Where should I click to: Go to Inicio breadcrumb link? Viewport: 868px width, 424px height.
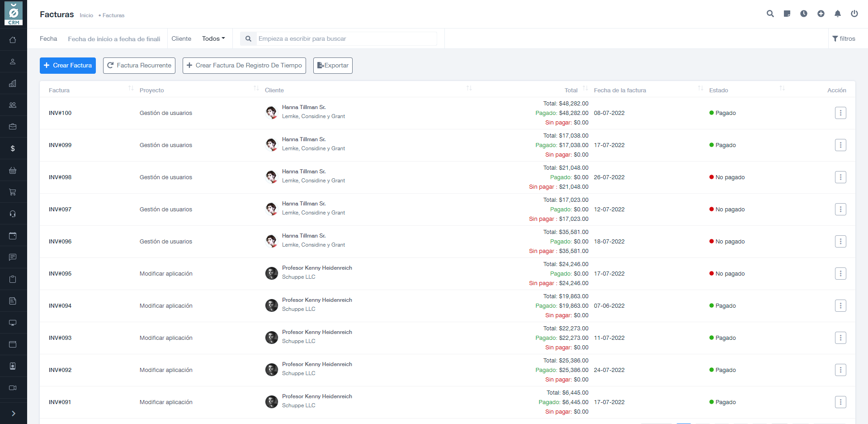86,15
